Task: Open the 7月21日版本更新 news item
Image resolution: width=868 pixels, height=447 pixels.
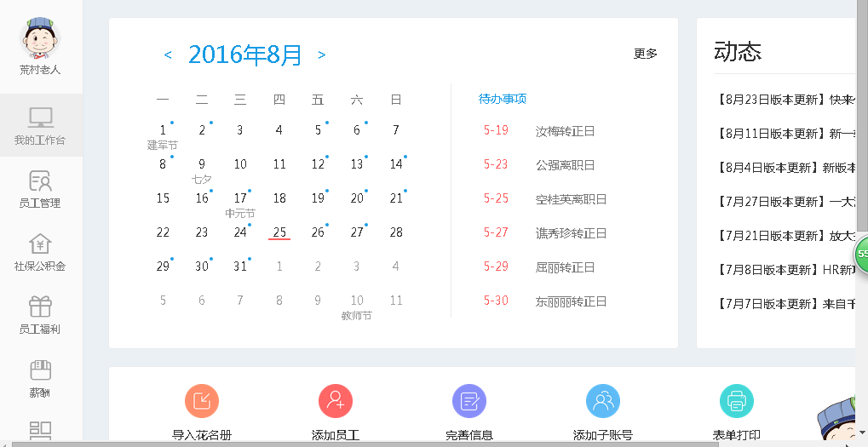Action: tap(786, 236)
